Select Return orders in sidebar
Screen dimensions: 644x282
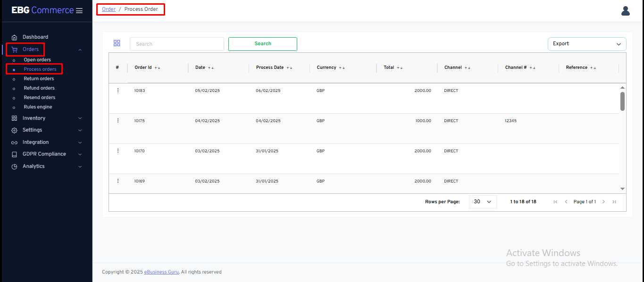39,79
